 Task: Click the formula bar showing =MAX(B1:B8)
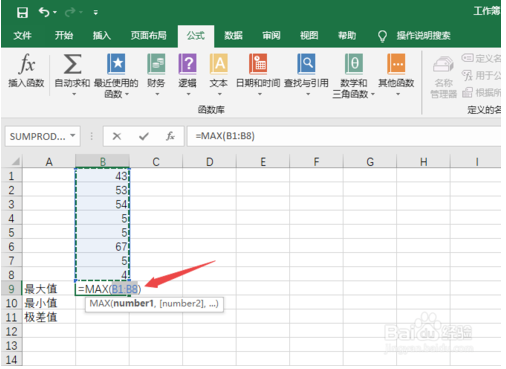tap(344, 136)
